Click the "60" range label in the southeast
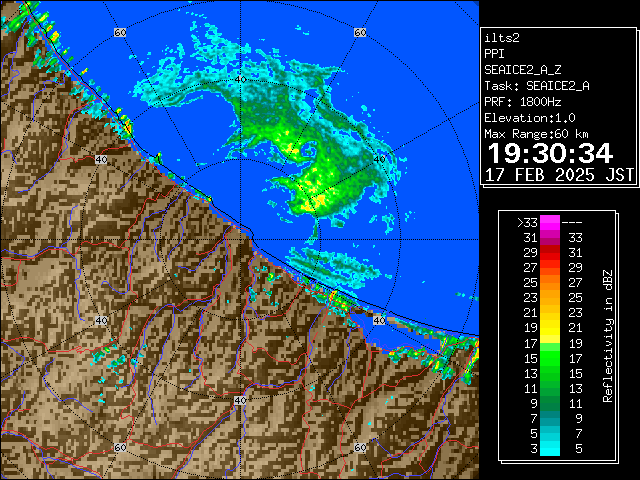Viewport: 640px width, 480px height. (360, 447)
